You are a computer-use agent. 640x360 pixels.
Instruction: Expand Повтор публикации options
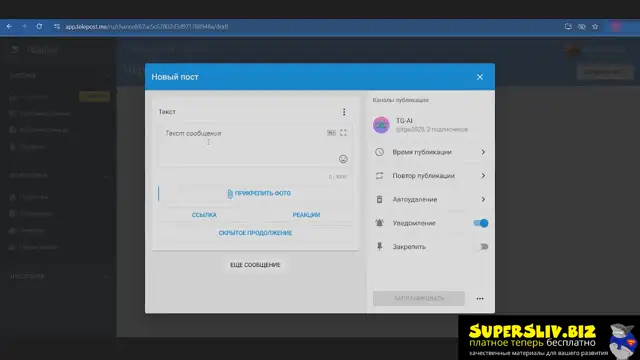pyautogui.click(x=431, y=176)
